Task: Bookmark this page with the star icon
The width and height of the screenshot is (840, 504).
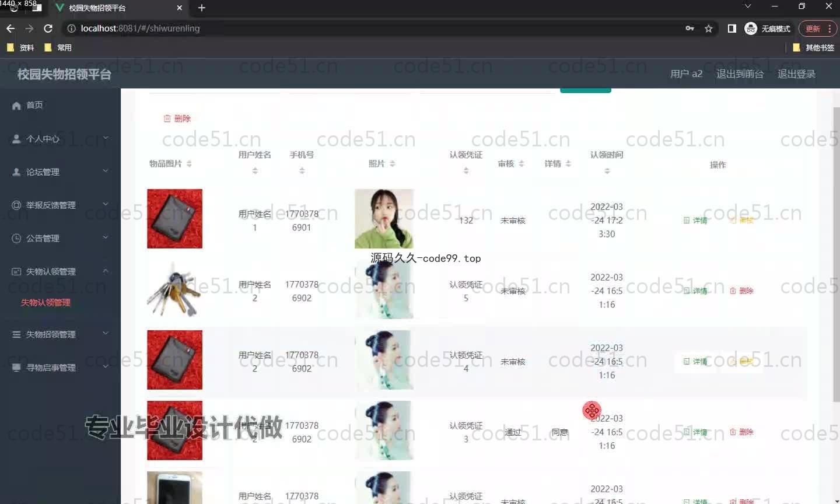Action: click(709, 29)
